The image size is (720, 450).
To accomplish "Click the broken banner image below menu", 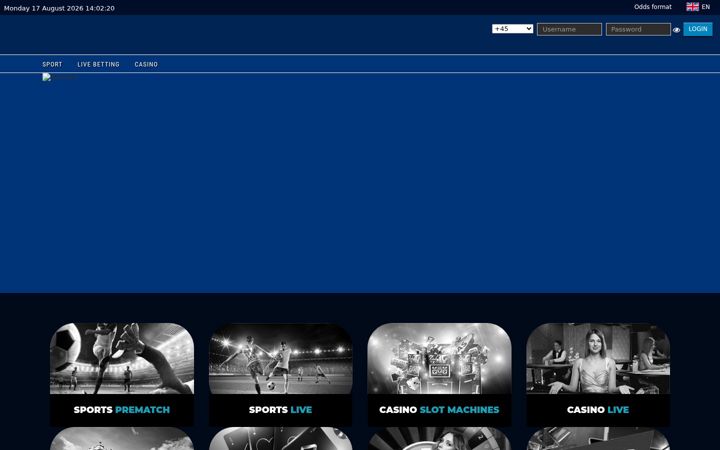I will (x=59, y=77).
